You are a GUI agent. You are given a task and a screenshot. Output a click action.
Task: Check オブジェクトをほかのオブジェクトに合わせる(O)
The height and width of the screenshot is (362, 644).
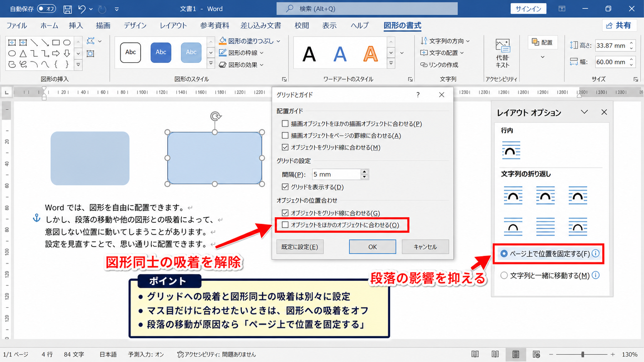pos(285,225)
